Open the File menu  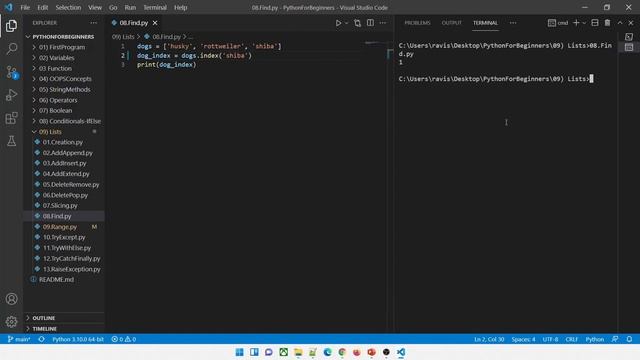25,7
